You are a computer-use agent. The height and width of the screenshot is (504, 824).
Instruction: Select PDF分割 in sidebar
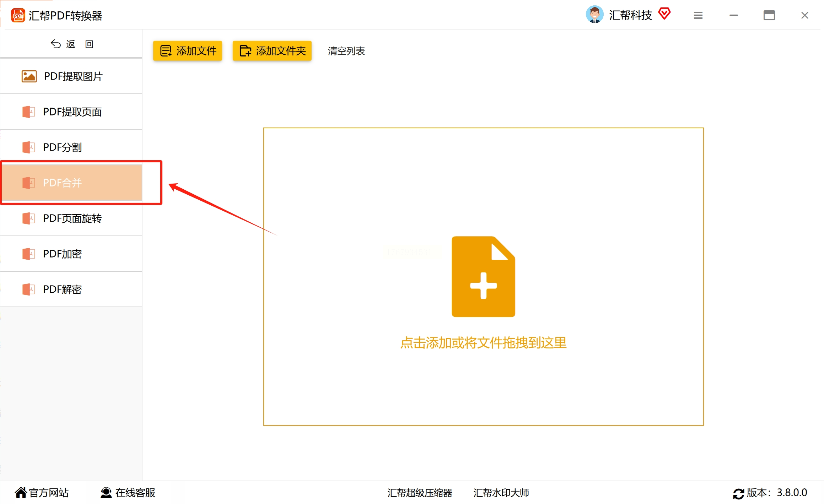tap(63, 147)
